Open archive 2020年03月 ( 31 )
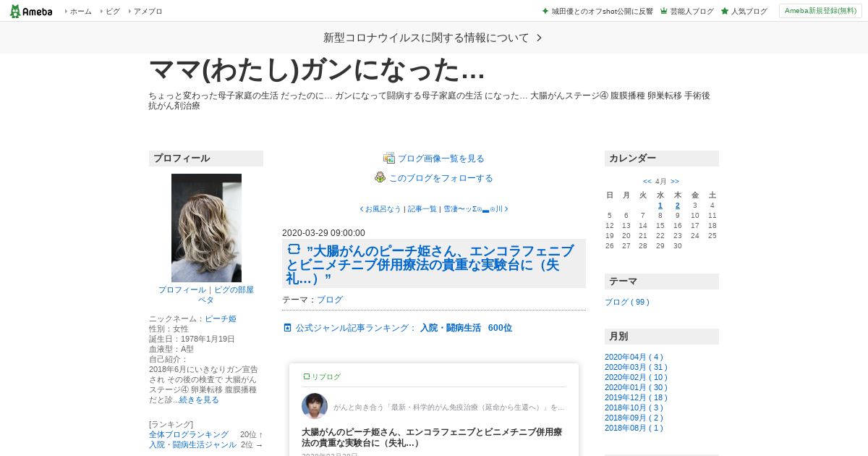 point(636,367)
